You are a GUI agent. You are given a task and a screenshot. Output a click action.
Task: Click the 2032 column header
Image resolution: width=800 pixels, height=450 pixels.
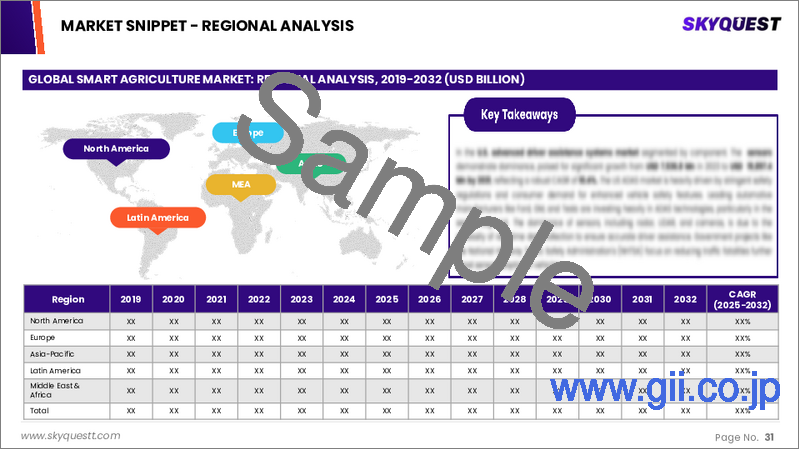684,299
